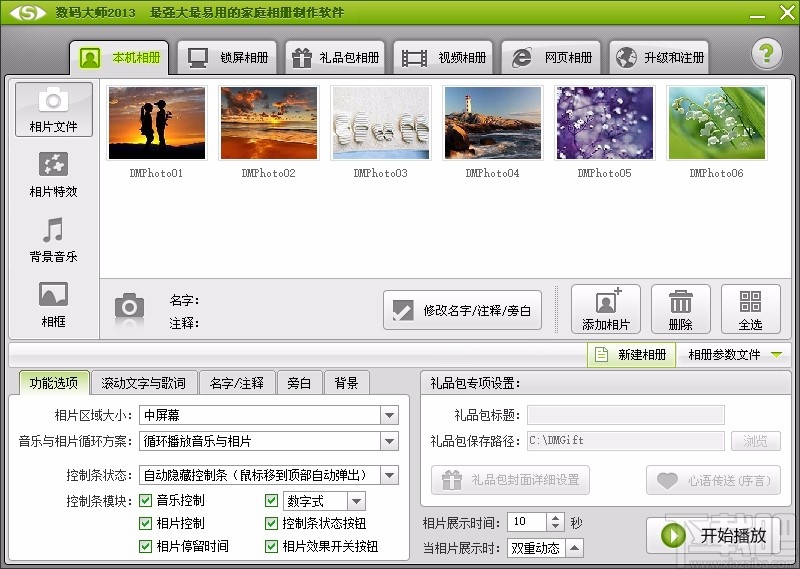Open the 背景 background tab
Image resolution: width=800 pixels, height=569 pixels.
coord(346,383)
